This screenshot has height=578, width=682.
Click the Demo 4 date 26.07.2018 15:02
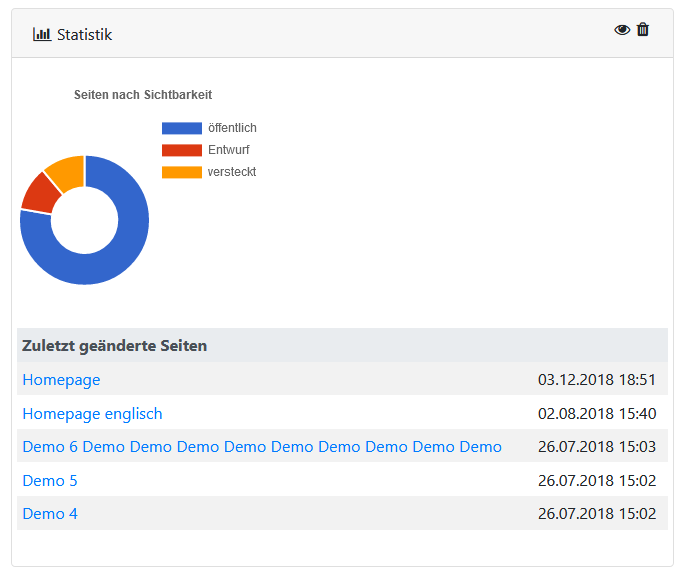pos(597,514)
